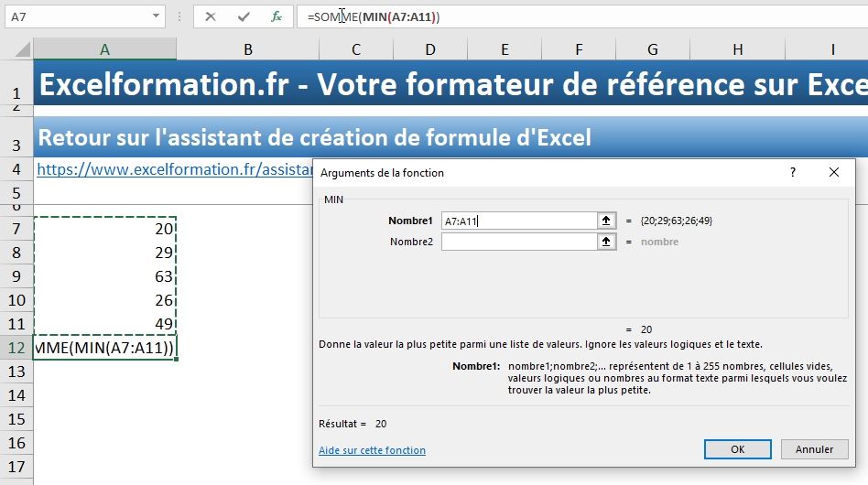This screenshot has height=485, width=868.
Task: Click cell containing 49
Action: (104, 324)
